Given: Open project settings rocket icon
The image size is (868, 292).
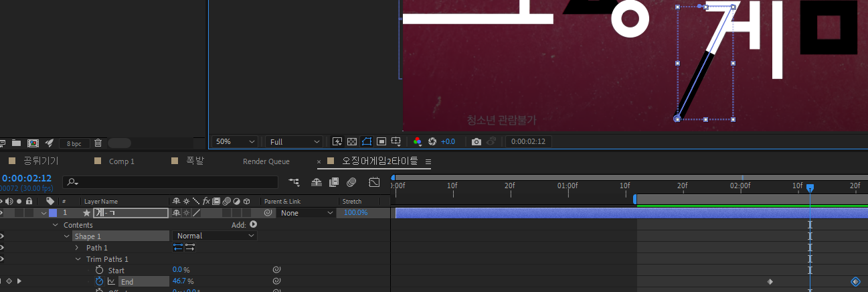Looking at the screenshot, I should (49, 143).
